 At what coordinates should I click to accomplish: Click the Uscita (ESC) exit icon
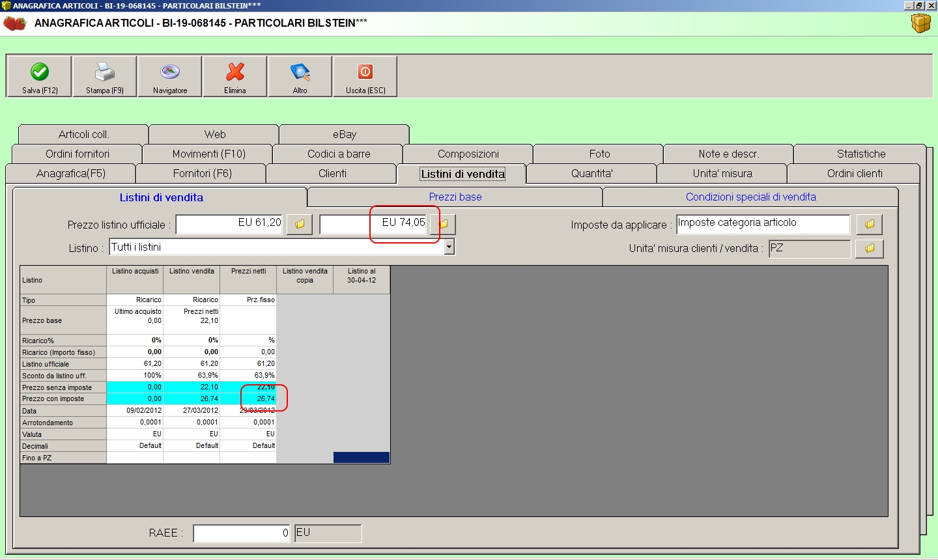pos(365,72)
